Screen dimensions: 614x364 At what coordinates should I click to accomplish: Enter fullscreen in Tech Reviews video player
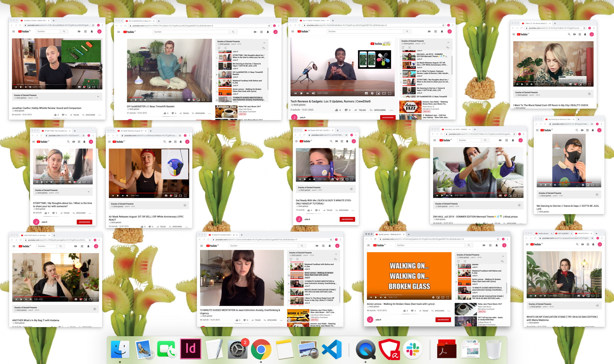390,93
